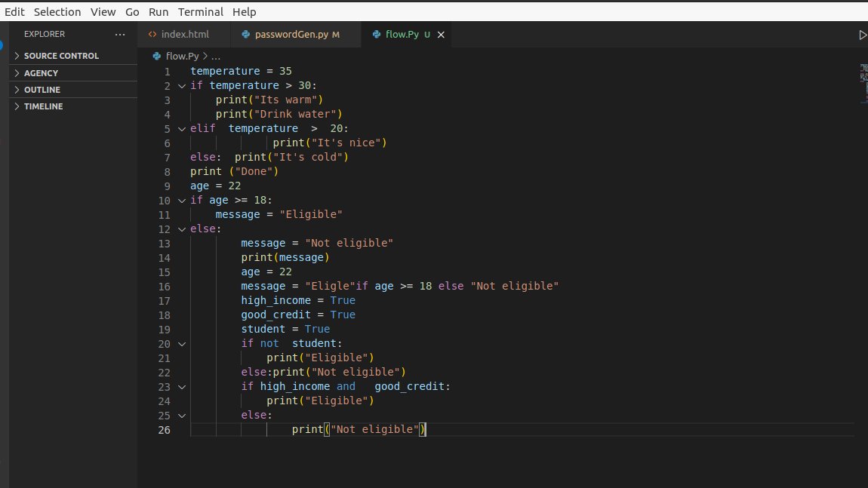Click the EXPLORER panel title
The width and height of the screenshot is (868, 488).
pos(45,34)
